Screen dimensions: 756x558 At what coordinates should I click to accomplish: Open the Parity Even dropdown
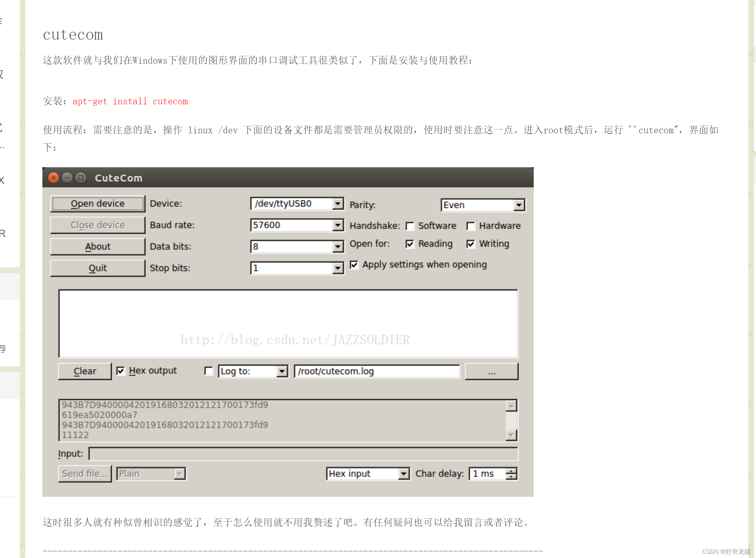tap(519, 205)
